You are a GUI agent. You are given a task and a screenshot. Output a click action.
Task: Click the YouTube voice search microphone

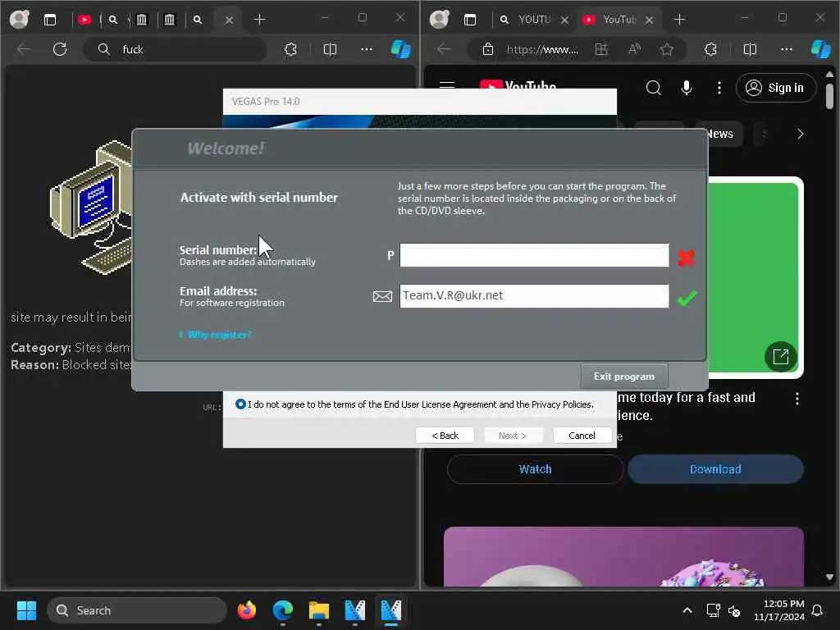click(687, 88)
